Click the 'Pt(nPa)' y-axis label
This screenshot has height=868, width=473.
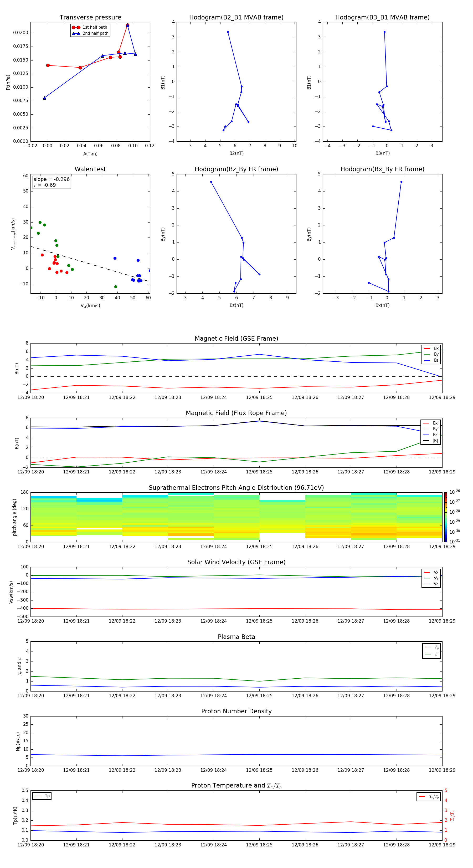coord(8,82)
